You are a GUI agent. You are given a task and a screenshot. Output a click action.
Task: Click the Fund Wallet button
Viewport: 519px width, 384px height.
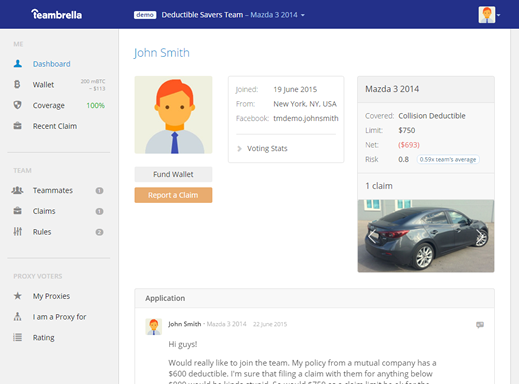(173, 174)
